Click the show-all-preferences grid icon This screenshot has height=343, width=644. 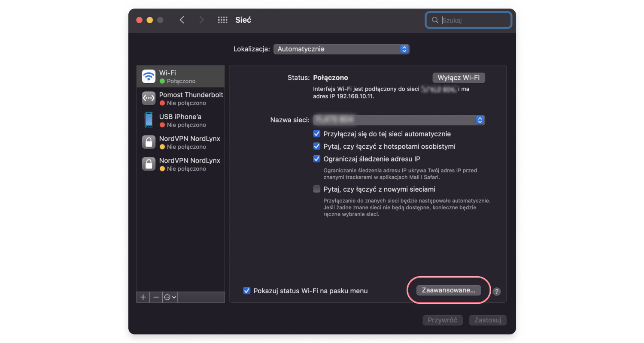222,20
